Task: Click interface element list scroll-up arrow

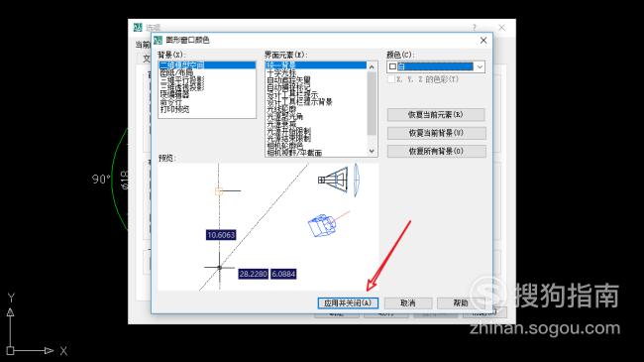Action: coord(372,66)
